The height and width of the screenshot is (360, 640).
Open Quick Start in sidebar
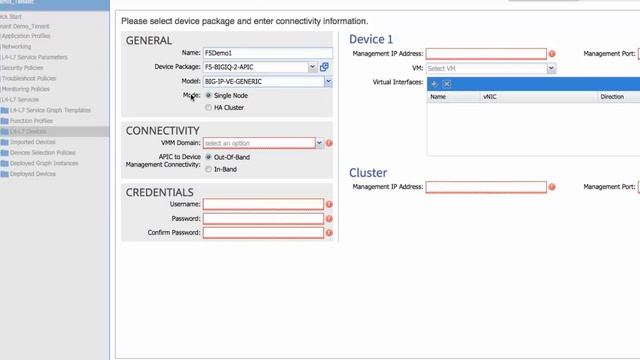(x=11, y=17)
